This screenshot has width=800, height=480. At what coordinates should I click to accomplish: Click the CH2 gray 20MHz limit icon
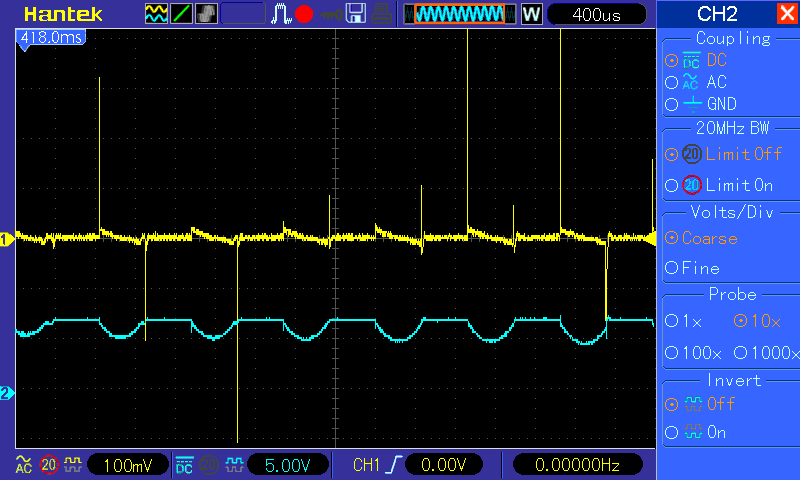pos(209,465)
